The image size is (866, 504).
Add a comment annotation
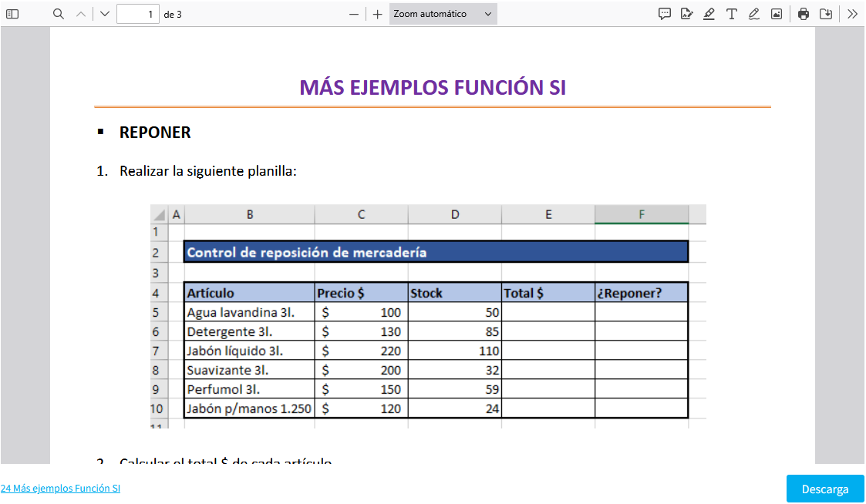click(664, 14)
